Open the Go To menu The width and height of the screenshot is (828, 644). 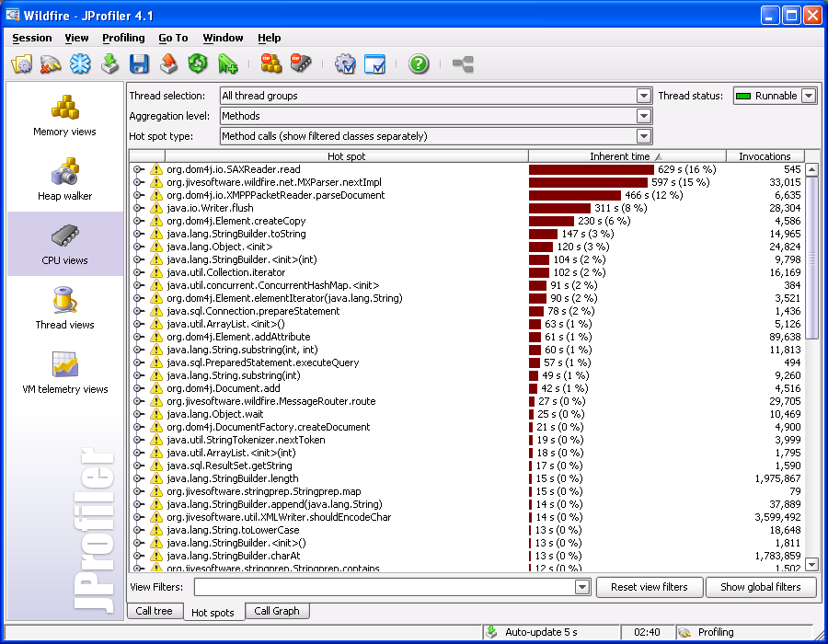[x=173, y=38]
